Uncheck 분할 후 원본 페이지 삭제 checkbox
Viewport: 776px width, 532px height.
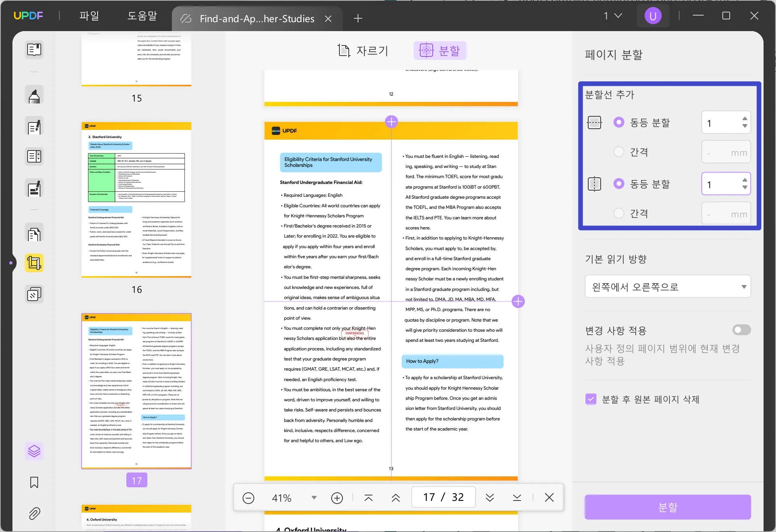[x=591, y=399]
